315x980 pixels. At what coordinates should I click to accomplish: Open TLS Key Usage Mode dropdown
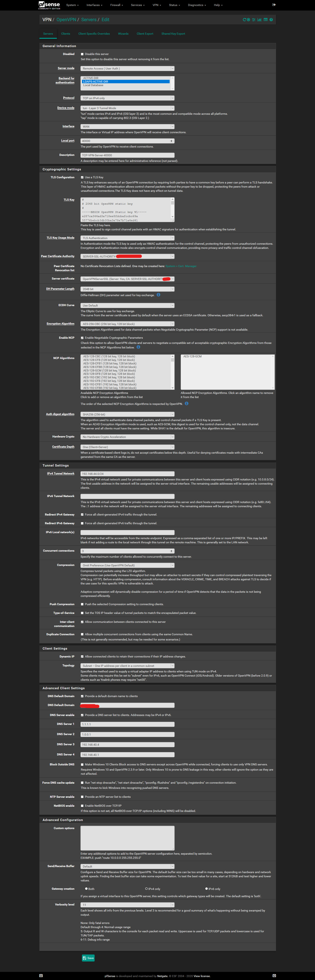point(127,238)
